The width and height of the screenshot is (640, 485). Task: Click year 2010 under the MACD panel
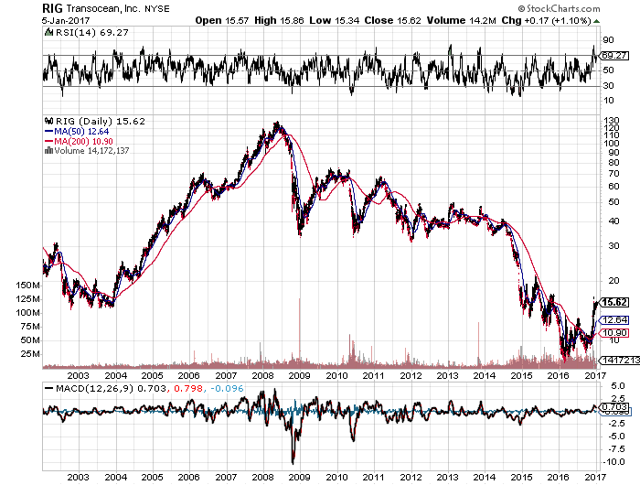pyautogui.click(x=336, y=477)
